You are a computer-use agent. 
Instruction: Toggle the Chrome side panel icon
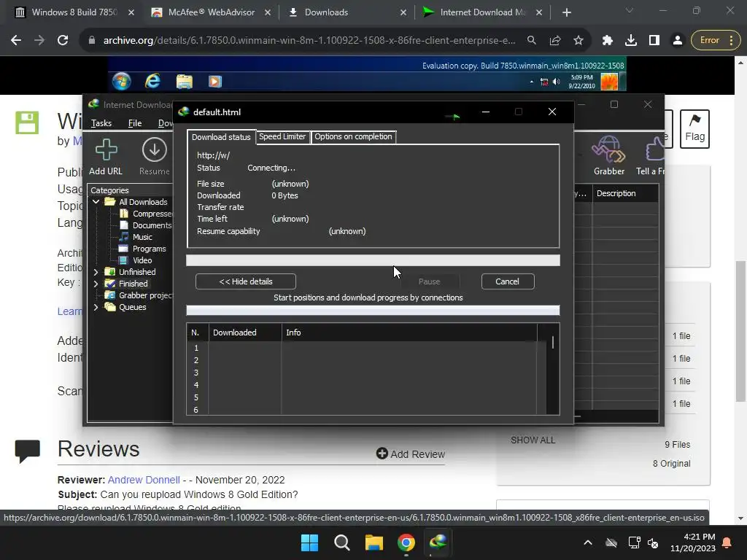654,41
